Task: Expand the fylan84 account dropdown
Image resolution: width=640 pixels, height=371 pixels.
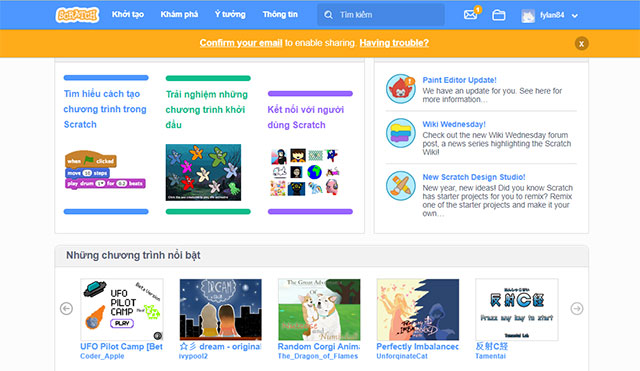Action: [x=575, y=16]
